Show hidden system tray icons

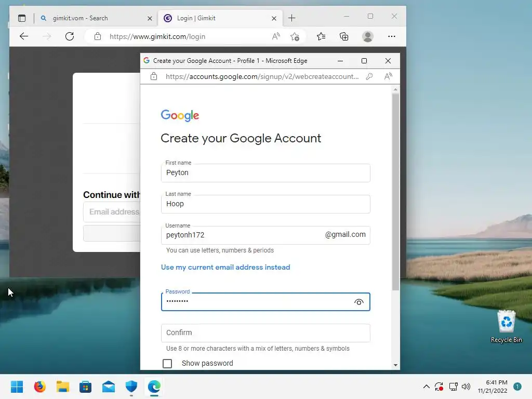pyautogui.click(x=427, y=387)
